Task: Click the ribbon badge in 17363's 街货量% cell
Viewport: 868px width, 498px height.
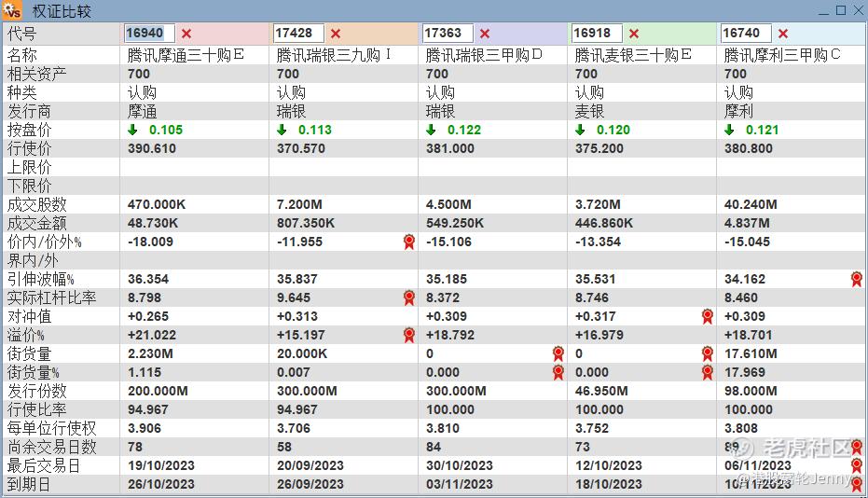Action: pyautogui.click(x=558, y=372)
